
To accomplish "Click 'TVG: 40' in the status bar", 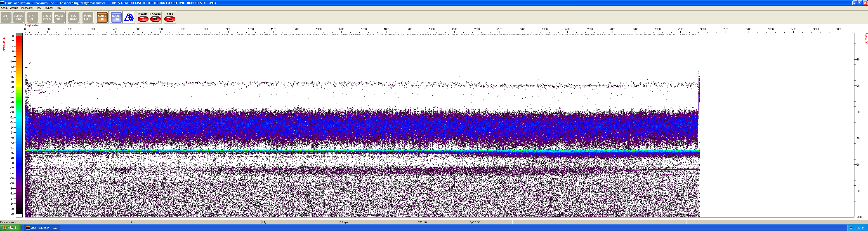I will [x=422, y=222].
